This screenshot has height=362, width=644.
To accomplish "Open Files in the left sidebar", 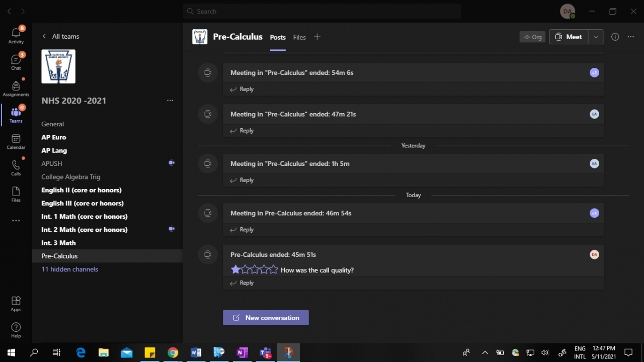I will click(16, 194).
